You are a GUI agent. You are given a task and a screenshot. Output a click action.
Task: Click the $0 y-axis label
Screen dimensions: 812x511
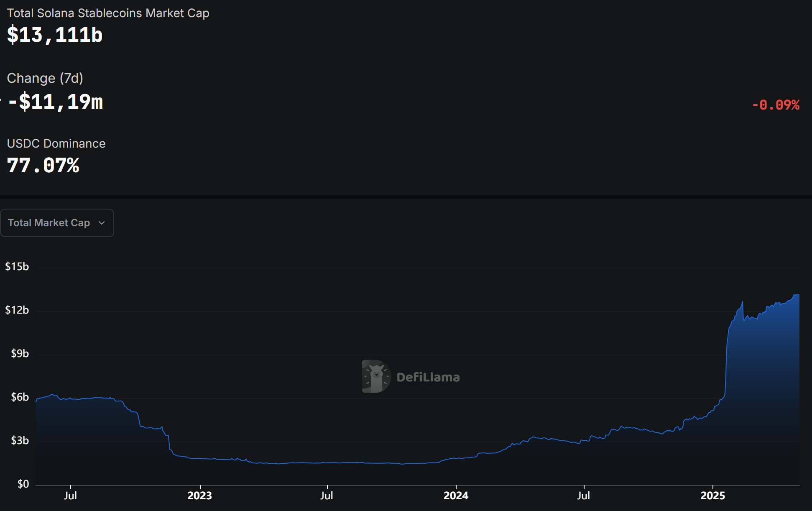(23, 484)
